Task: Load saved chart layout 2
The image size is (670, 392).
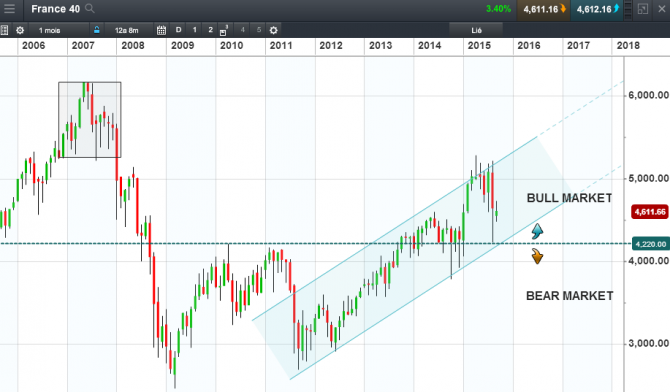Action: click(210, 30)
